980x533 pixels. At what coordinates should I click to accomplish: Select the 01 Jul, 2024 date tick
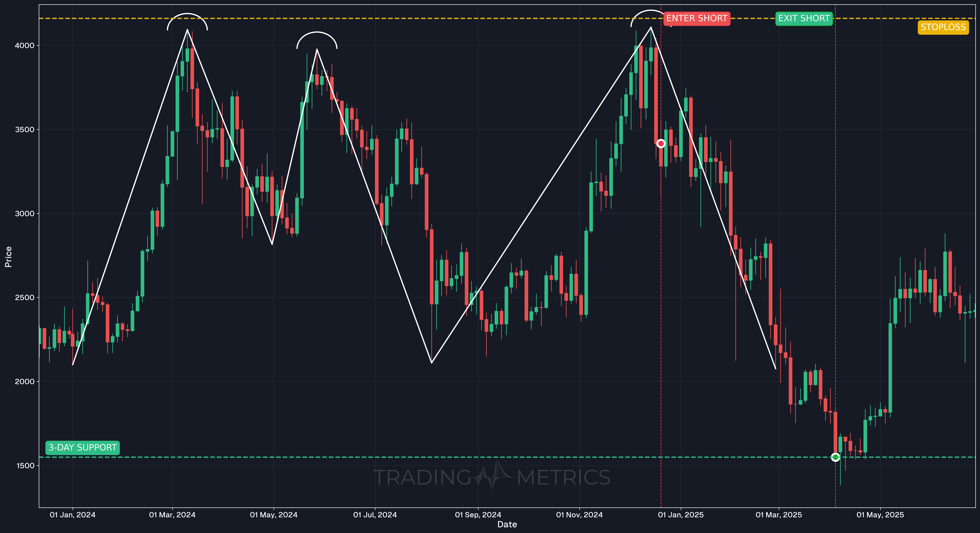[375, 515]
